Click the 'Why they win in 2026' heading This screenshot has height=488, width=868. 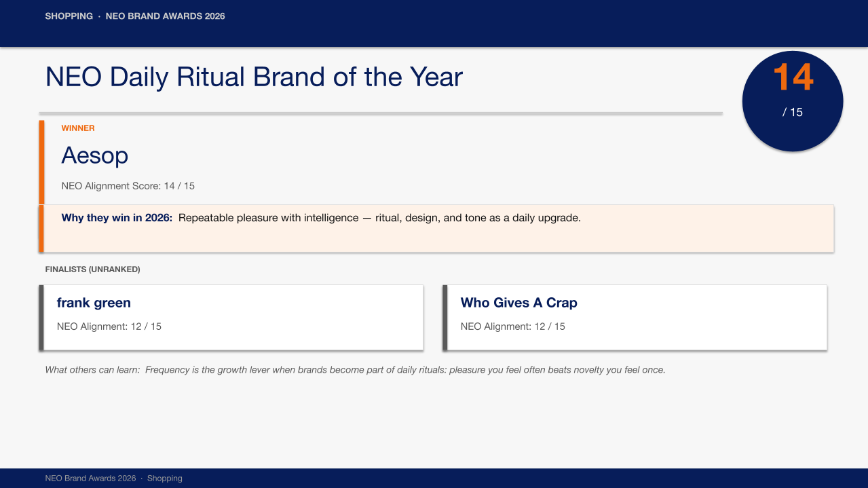(117, 218)
